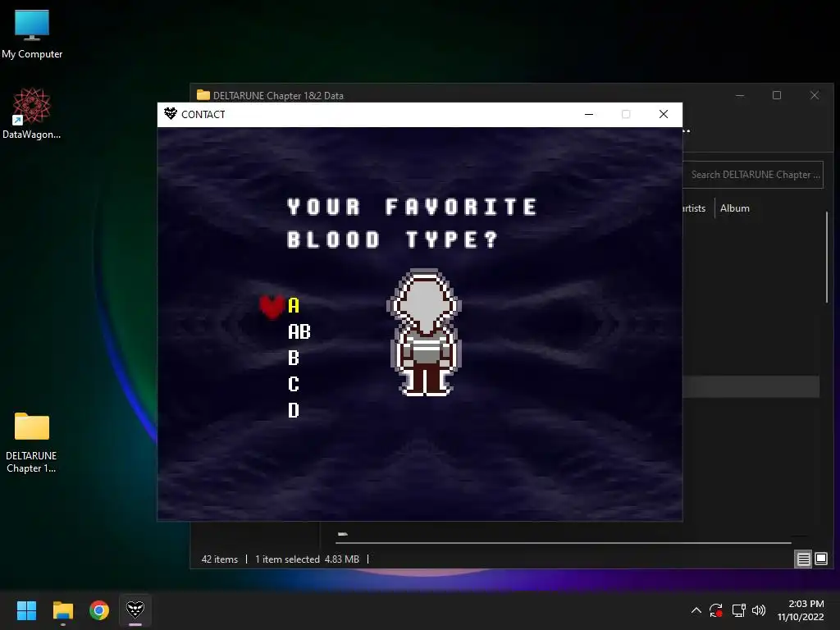Click the 1 item selected 4.83 MB text
This screenshot has height=630, width=840.
307,559
